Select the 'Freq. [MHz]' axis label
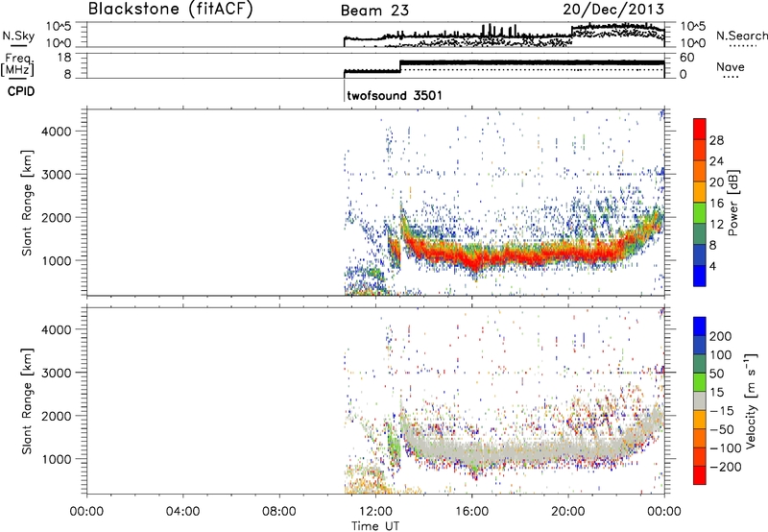This screenshot has width=768, height=532. 17,65
